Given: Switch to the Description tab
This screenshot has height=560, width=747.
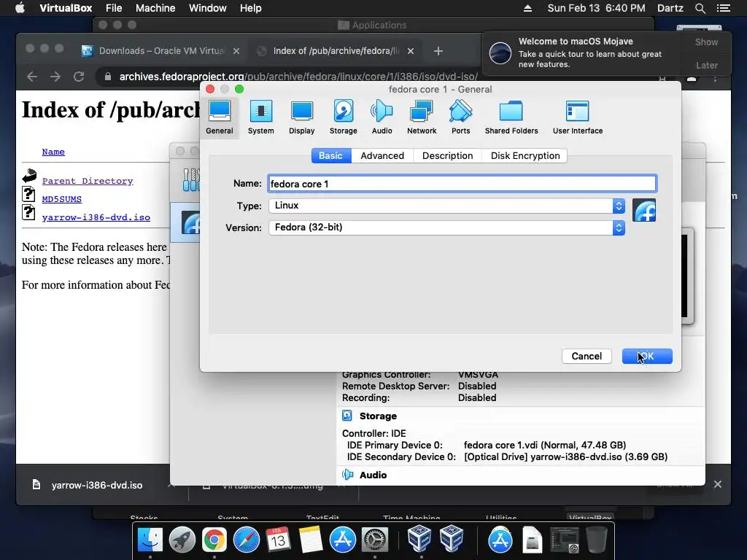Looking at the screenshot, I should [447, 156].
